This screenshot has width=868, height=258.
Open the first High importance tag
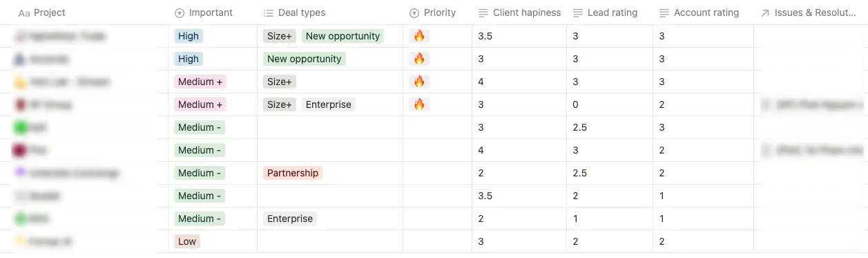188,36
